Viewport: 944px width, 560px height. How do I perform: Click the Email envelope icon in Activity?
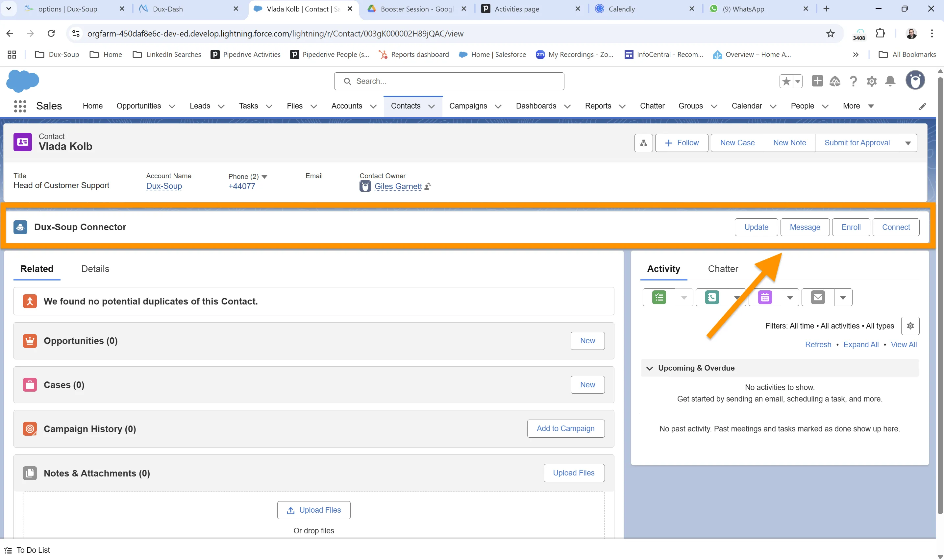[818, 297]
